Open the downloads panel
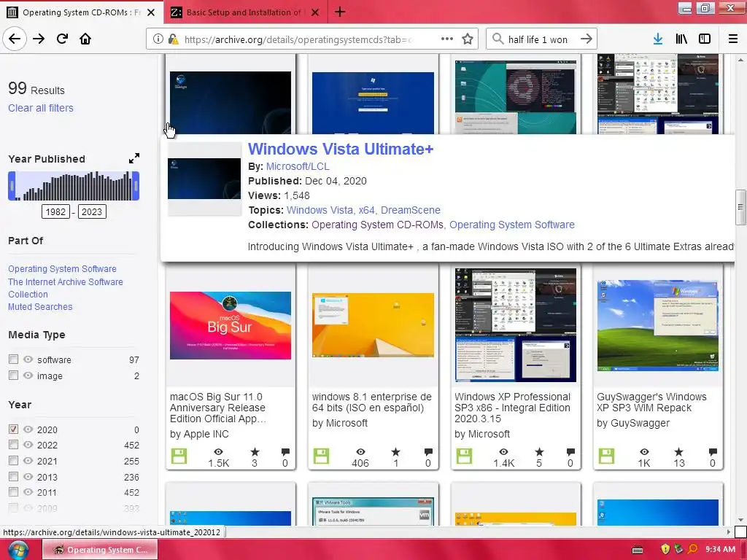 (658, 39)
